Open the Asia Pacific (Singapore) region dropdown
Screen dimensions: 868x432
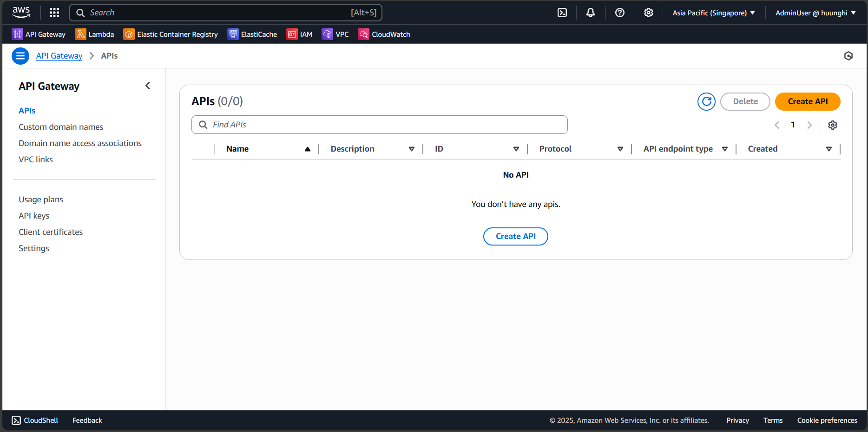click(714, 13)
